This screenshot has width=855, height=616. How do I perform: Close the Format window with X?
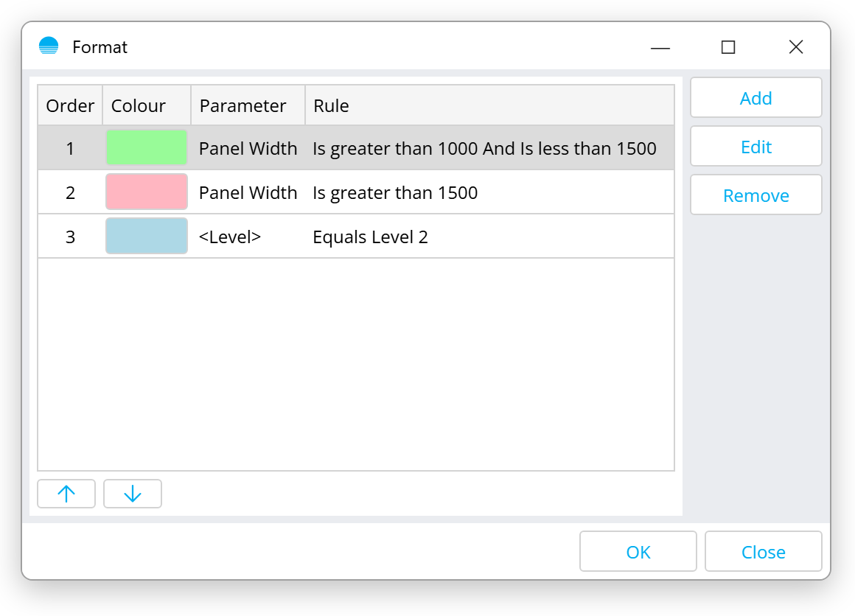coord(795,47)
